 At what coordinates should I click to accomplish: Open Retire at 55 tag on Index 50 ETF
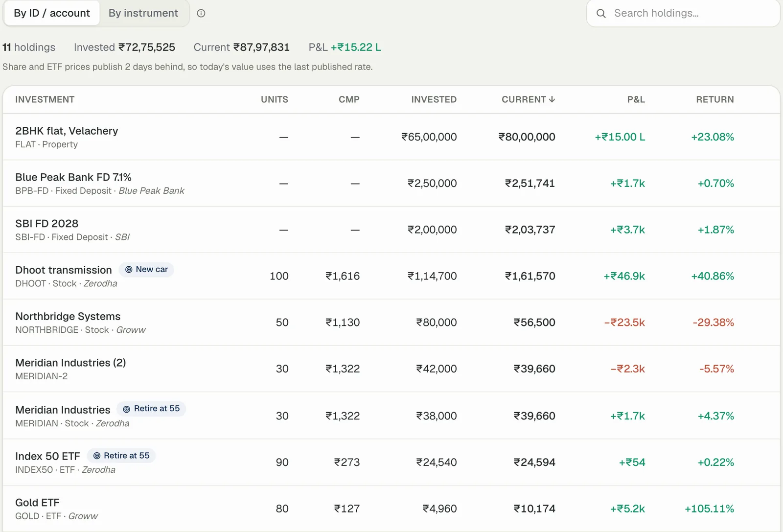coord(121,456)
